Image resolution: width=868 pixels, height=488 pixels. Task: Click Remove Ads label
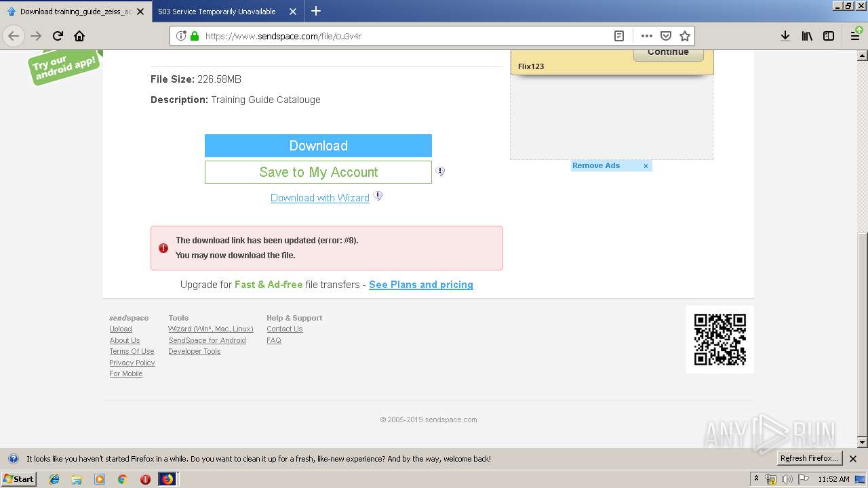click(x=596, y=165)
